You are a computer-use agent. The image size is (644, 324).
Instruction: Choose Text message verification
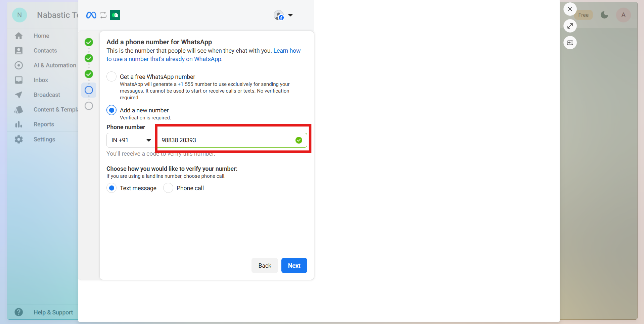click(111, 188)
